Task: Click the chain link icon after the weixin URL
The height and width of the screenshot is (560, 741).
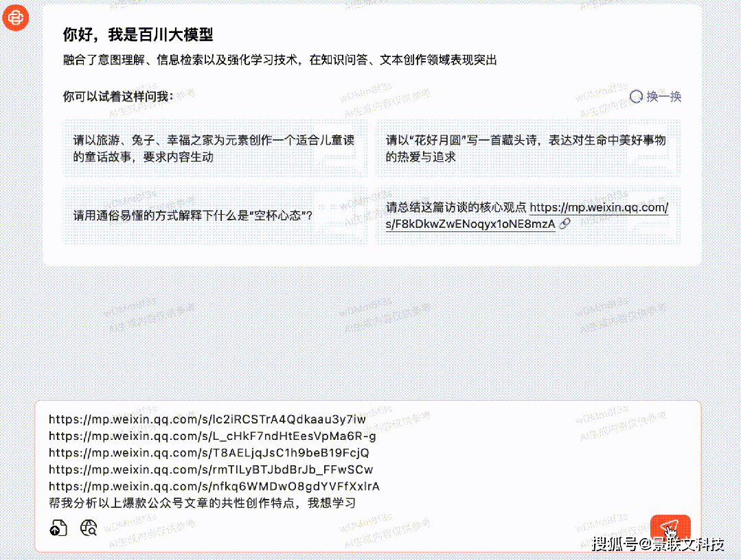Action: point(565,224)
